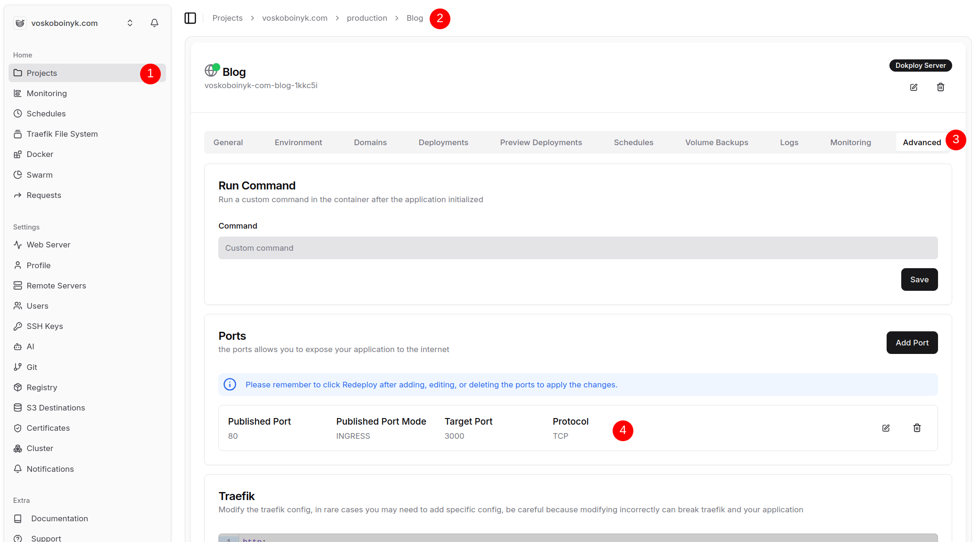Open SSH Keys settings
The width and height of the screenshot is (980, 542).
coord(44,326)
